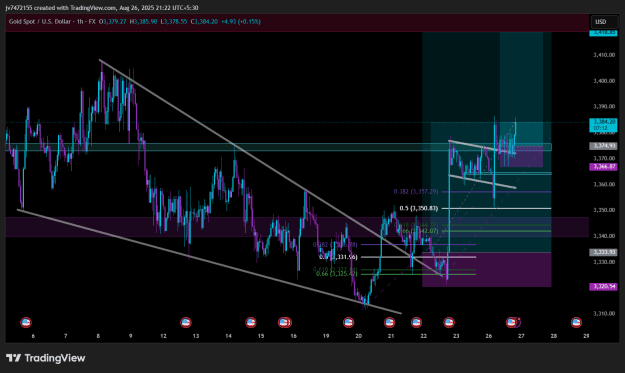Select the gray price label 3,374.93

click(x=603, y=146)
